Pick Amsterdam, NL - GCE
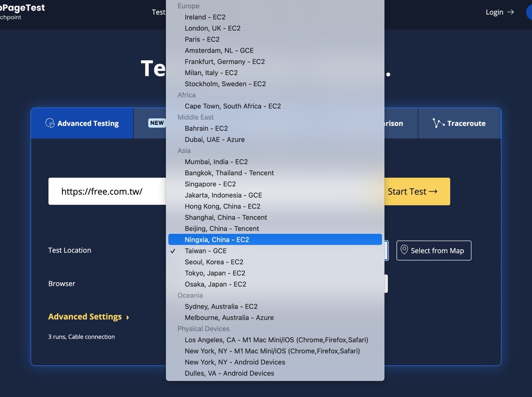532x397 pixels. point(275,50)
